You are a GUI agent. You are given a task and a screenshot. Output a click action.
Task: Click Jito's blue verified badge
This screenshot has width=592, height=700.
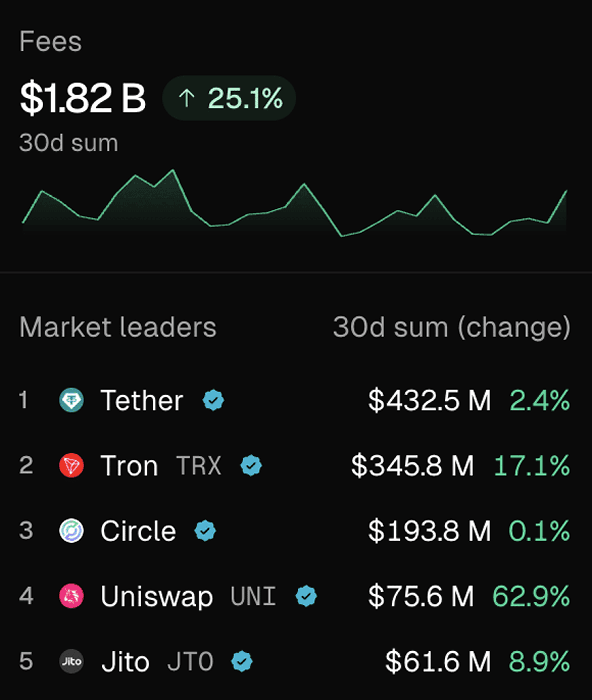[x=242, y=661]
